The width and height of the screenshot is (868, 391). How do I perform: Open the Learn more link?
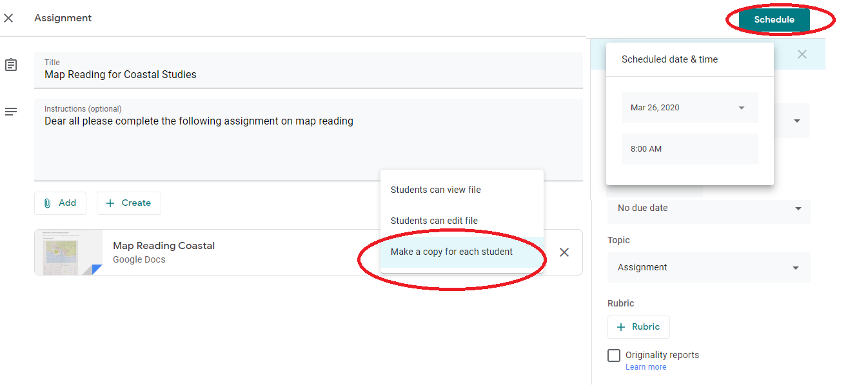(646, 366)
